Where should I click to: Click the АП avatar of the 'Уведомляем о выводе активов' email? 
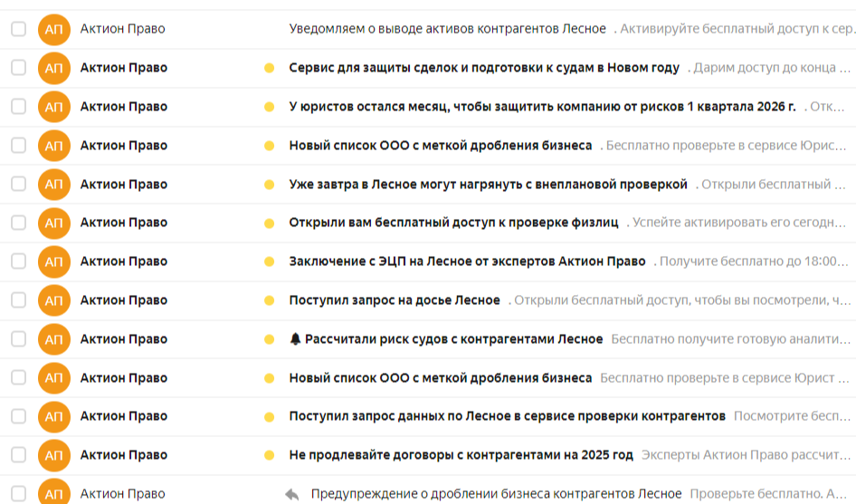click(x=54, y=30)
